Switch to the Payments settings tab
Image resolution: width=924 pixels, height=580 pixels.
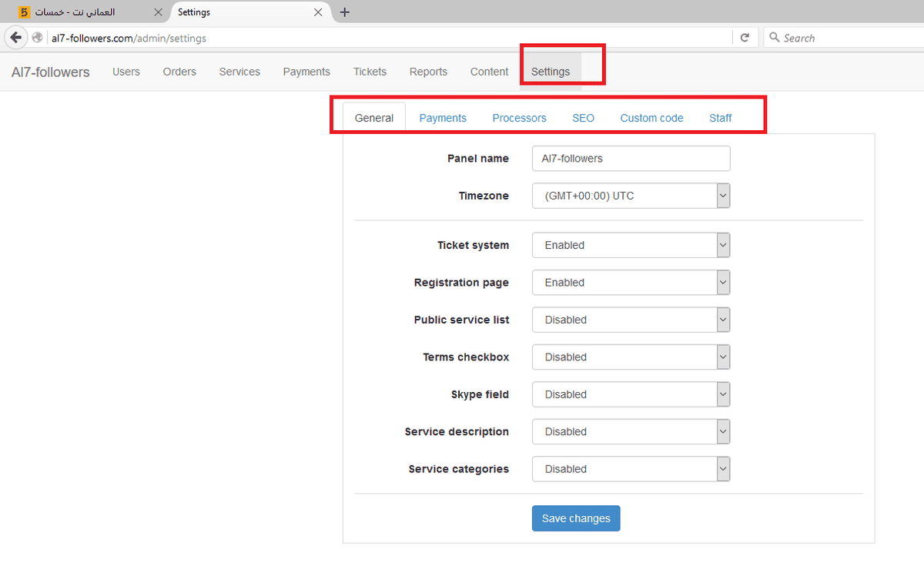click(443, 118)
